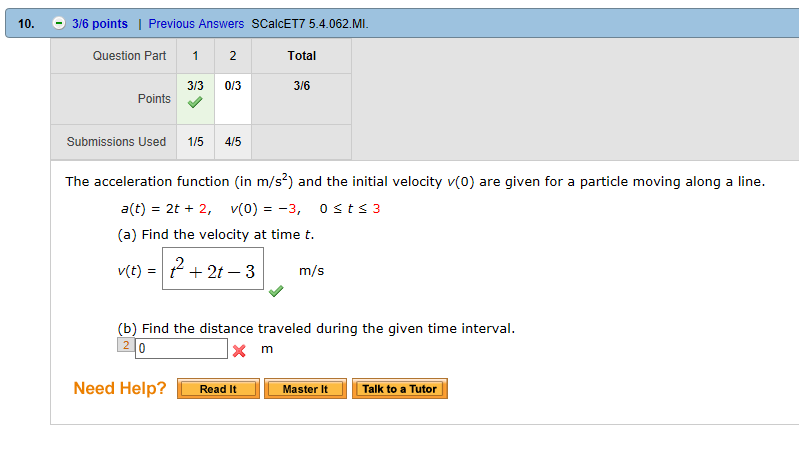Open the Previous Answers link
Viewport: 799px width, 460px height.
pos(196,24)
